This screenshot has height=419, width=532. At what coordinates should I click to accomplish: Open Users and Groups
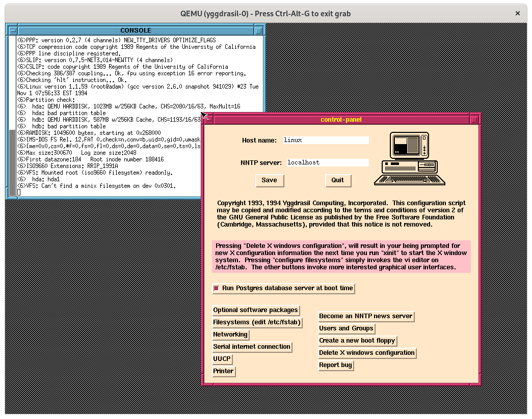(346, 328)
